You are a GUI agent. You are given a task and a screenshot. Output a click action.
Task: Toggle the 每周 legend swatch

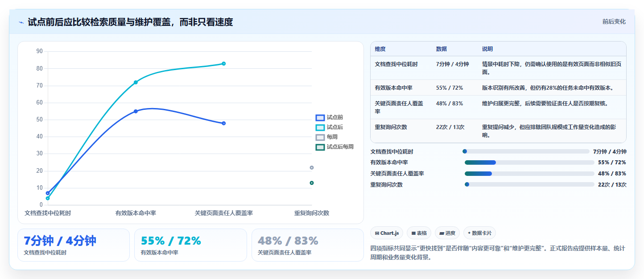tap(320, 137)
